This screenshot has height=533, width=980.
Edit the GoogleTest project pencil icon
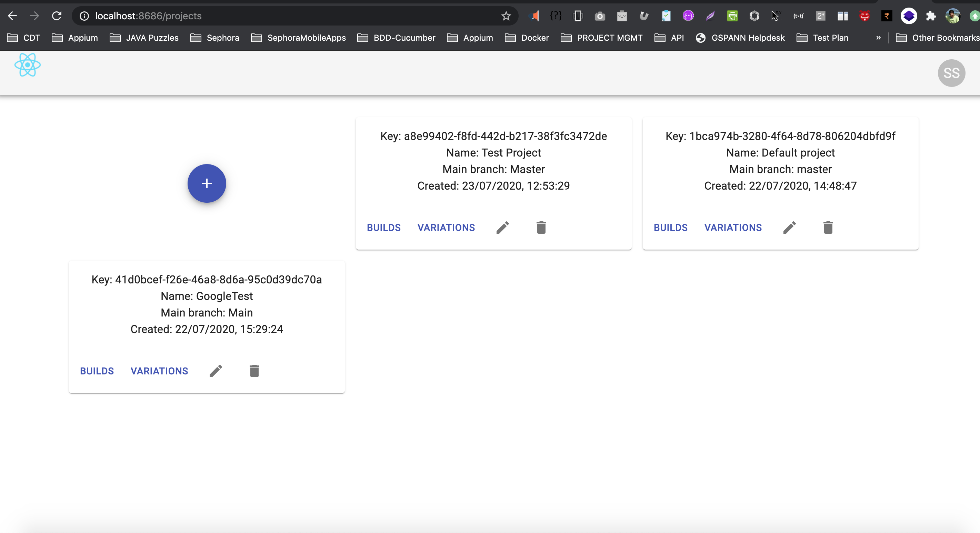pos(216,371)
